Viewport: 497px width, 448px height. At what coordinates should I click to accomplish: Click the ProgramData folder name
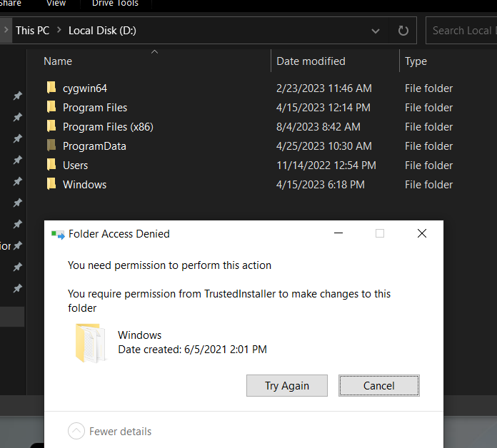pyautogui.click(x=94, y=146)
